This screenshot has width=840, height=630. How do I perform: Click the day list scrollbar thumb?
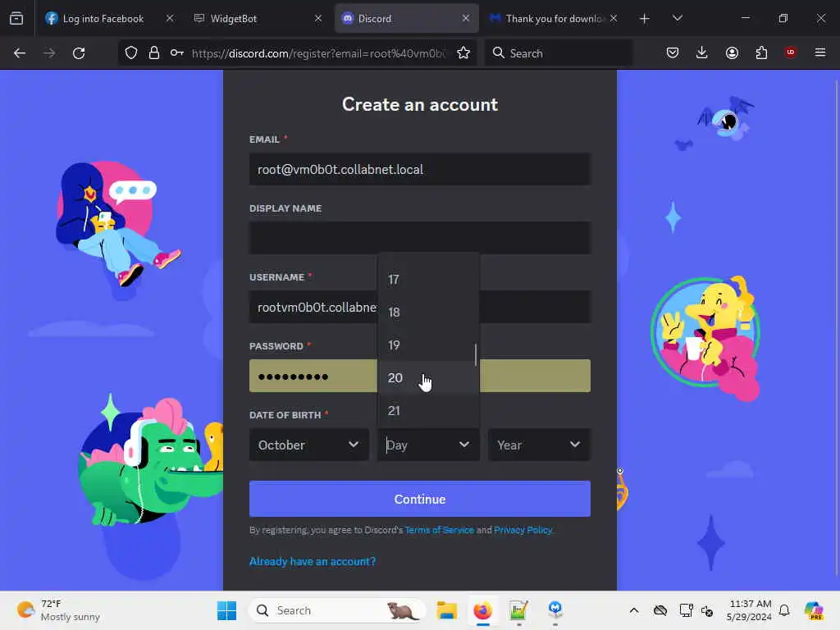click(x=476, y=354)
